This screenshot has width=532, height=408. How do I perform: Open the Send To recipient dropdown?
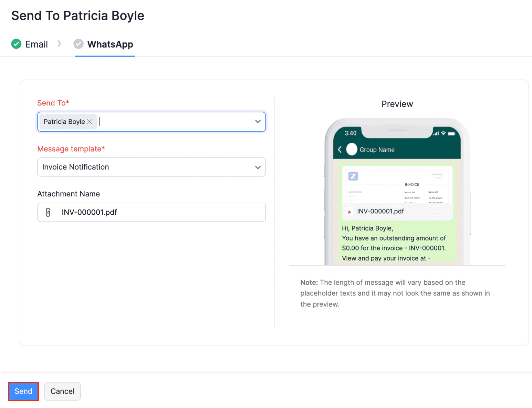(258, 122)
